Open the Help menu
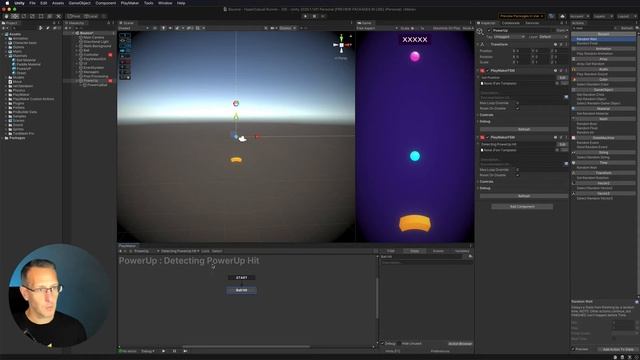 pyautogui.click(x=181, y=3)
